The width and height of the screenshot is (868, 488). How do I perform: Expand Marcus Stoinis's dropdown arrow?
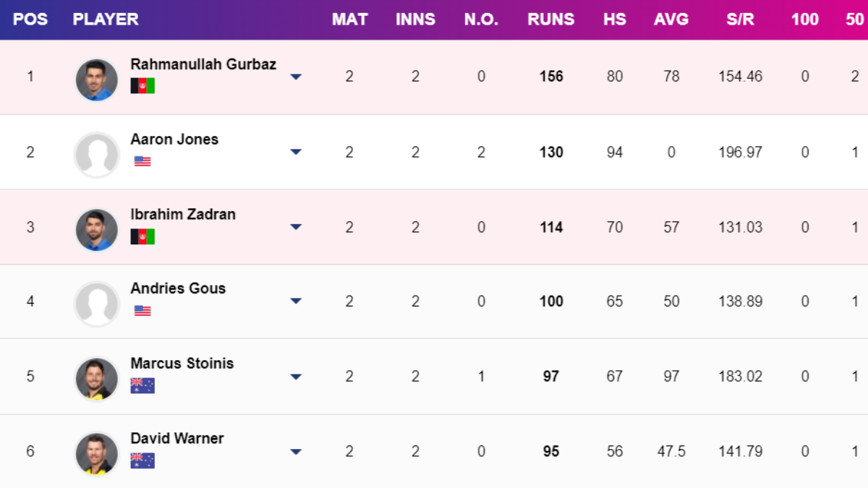[x=296, y=377]
